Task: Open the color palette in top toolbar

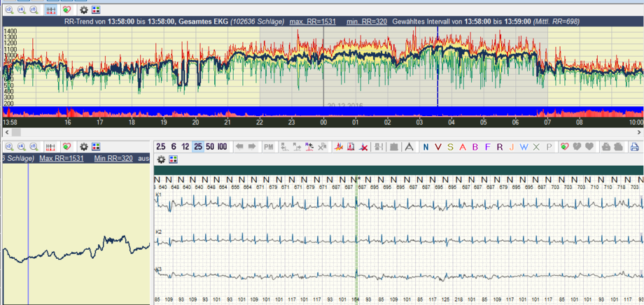Action: click(x=96, y=10)
